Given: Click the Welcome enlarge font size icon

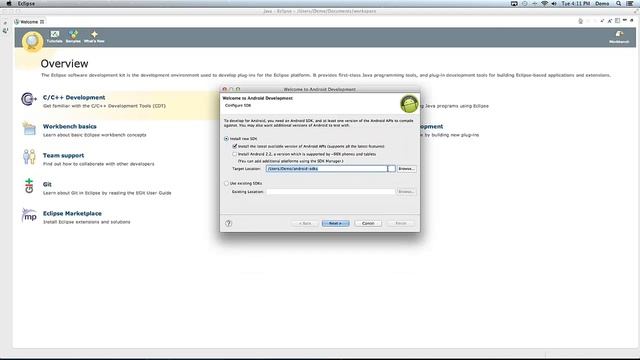Looking at the screenshot, I should [x=610, y=21].
